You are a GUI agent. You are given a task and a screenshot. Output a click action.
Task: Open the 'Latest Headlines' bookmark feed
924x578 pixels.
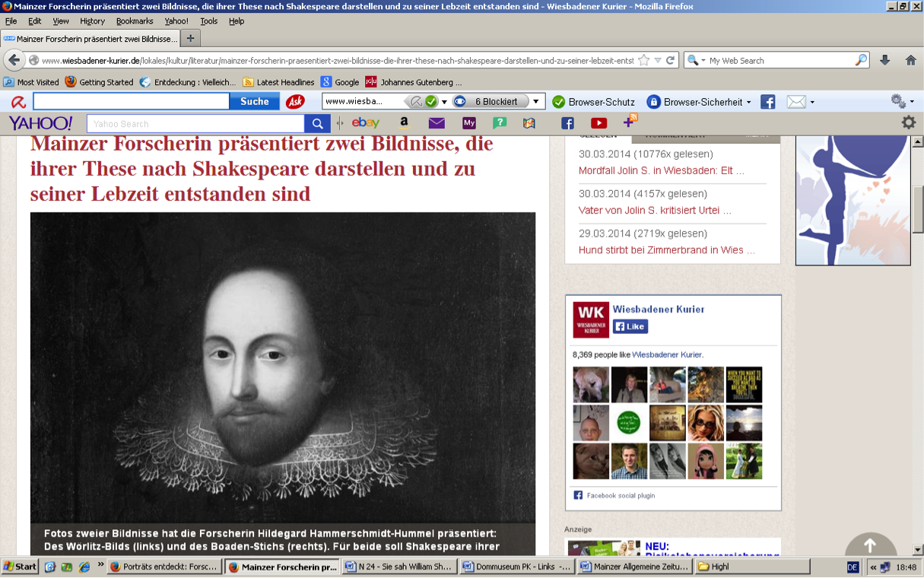pos(278,82)
